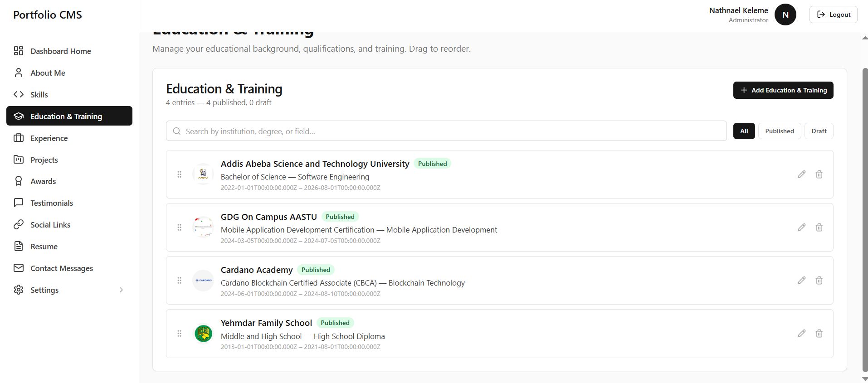Click the scrollbar up arrow

point(864,38)
